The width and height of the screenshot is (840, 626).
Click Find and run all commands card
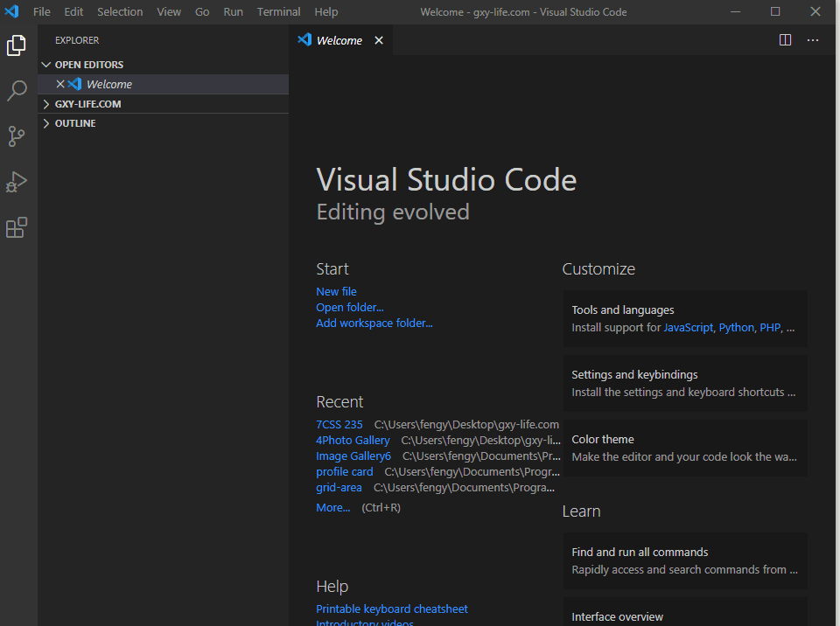click(x=684, y=560)
